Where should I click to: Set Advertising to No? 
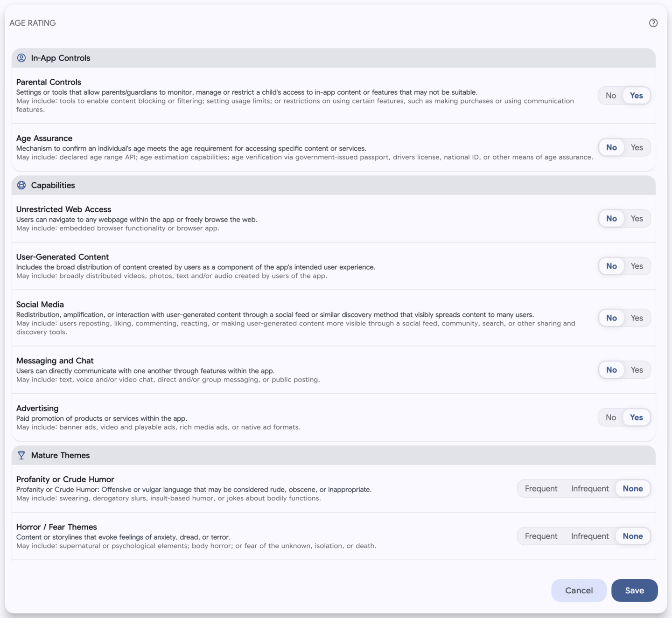coord(611,417)
